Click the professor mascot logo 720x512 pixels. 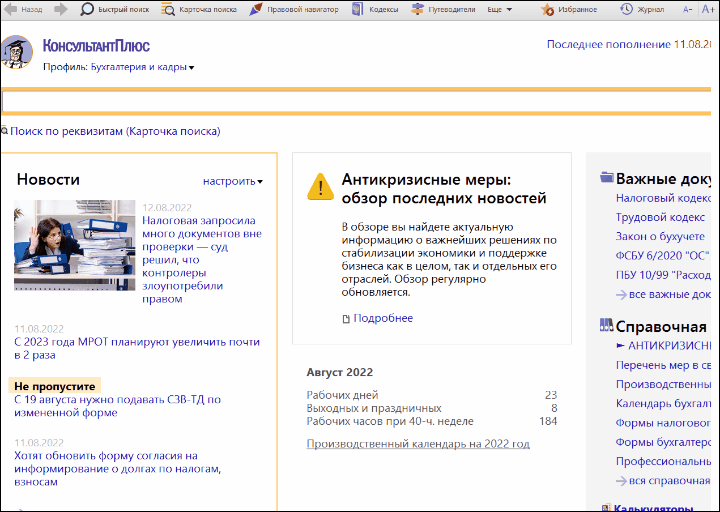point(17,52)
